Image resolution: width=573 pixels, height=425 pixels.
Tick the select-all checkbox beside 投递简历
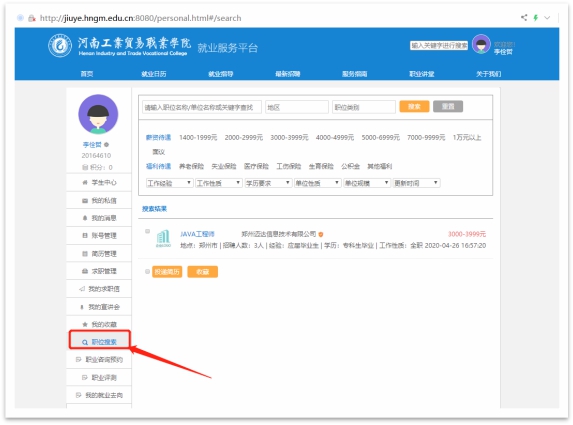147,272
